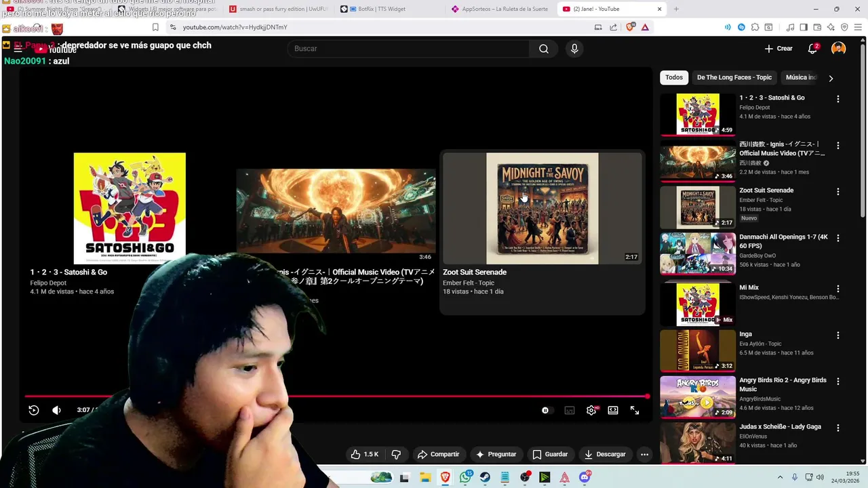Open the browser hamburger main menu
868x488 pixels.
point(858,27)
